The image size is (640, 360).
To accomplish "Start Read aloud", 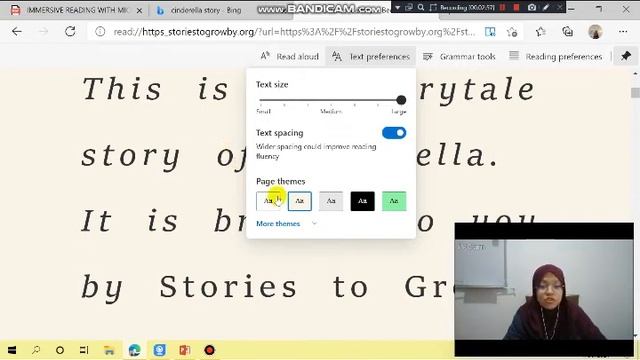I will [x=289, y=56].
